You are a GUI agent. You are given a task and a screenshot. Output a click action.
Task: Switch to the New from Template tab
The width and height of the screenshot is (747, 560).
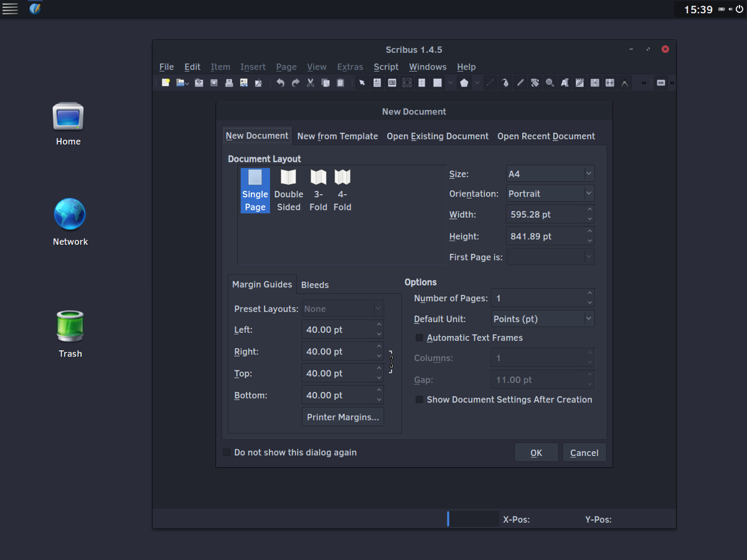[x=337, y=136]
